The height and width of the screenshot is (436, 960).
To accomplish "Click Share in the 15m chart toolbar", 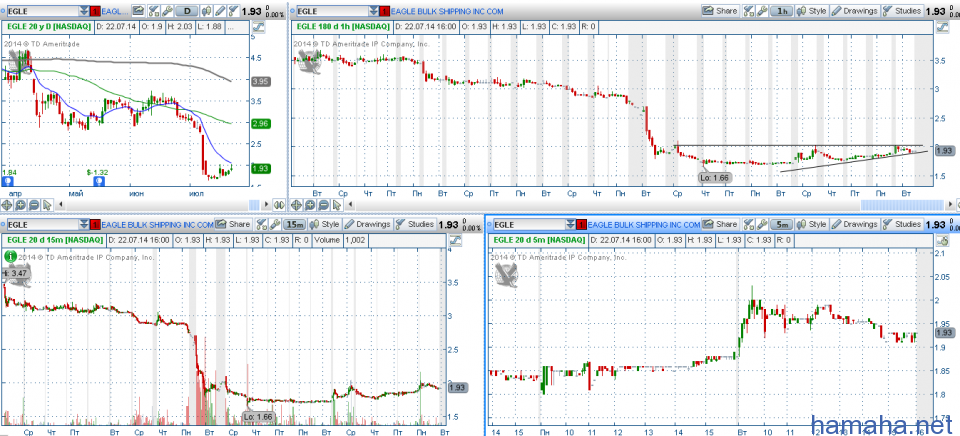I will (233, 224).
